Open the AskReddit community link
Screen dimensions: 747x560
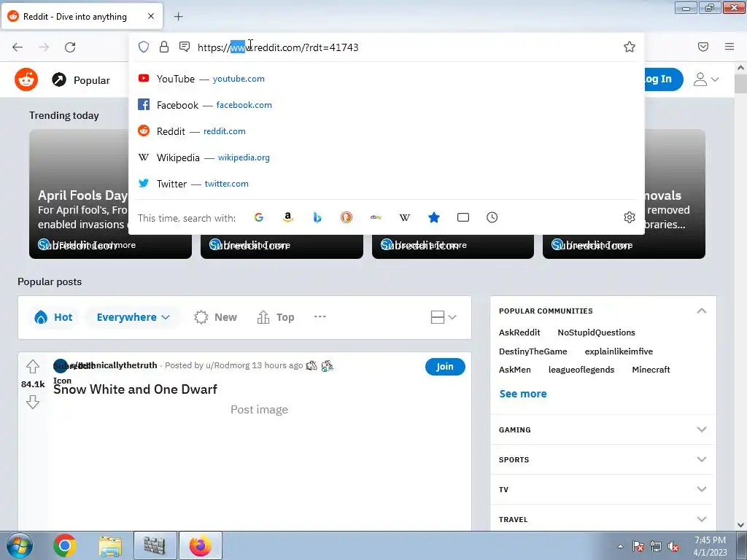(519, 332)
